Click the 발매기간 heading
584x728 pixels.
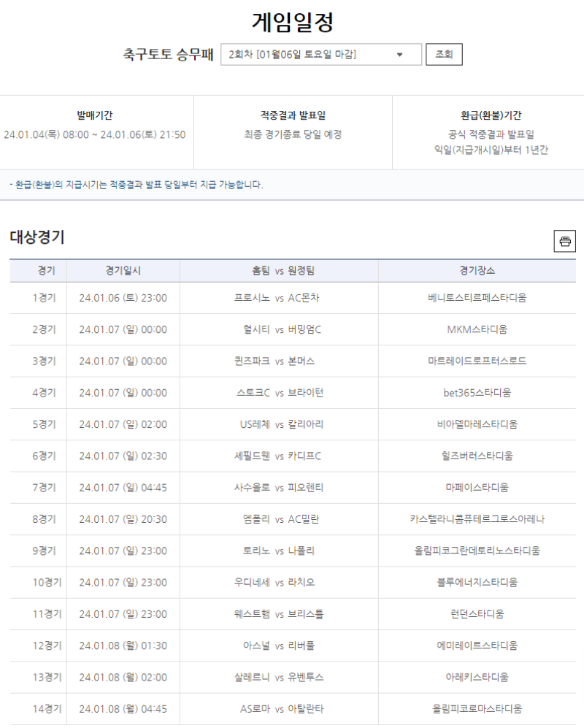[95, 115]
